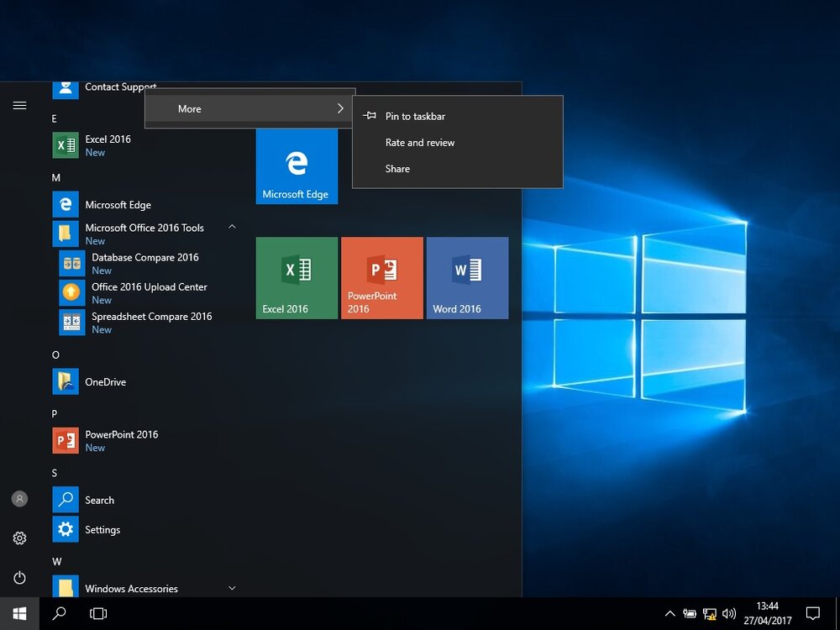Click the letter M section header
This screenshot has height=630, width=840.
coord(55,177)
